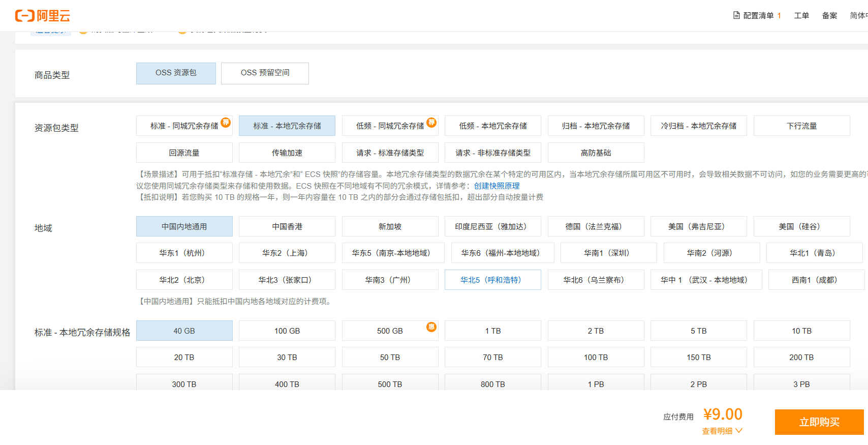Screen dimensions: 868x445
Task: Select 下行流量 resource package type
Action: click(801, 126)
